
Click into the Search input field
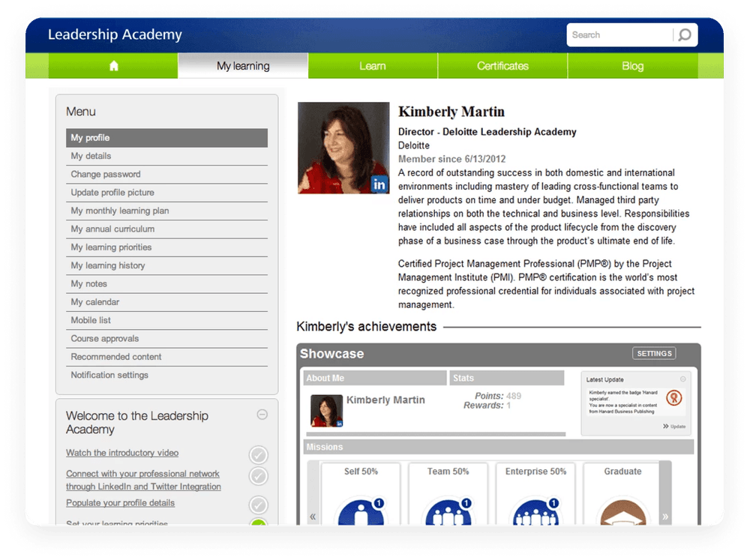[619, 35]
